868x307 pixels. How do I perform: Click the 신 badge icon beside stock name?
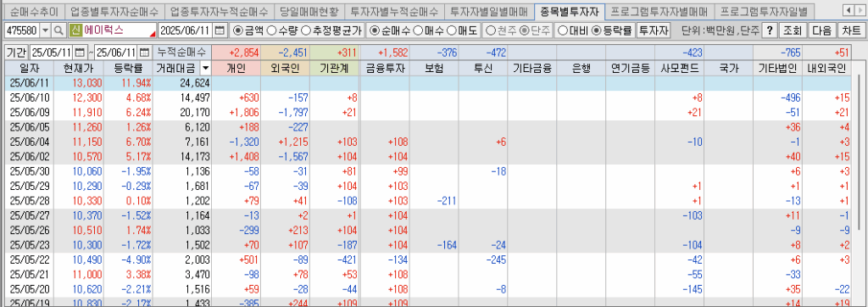coord(75,31)
